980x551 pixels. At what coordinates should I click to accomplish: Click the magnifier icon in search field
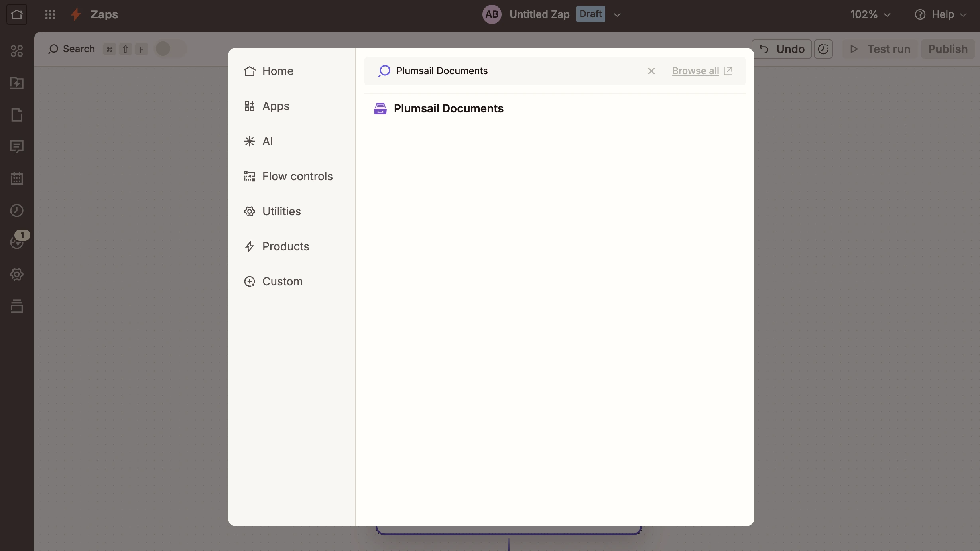pos(384,71)
